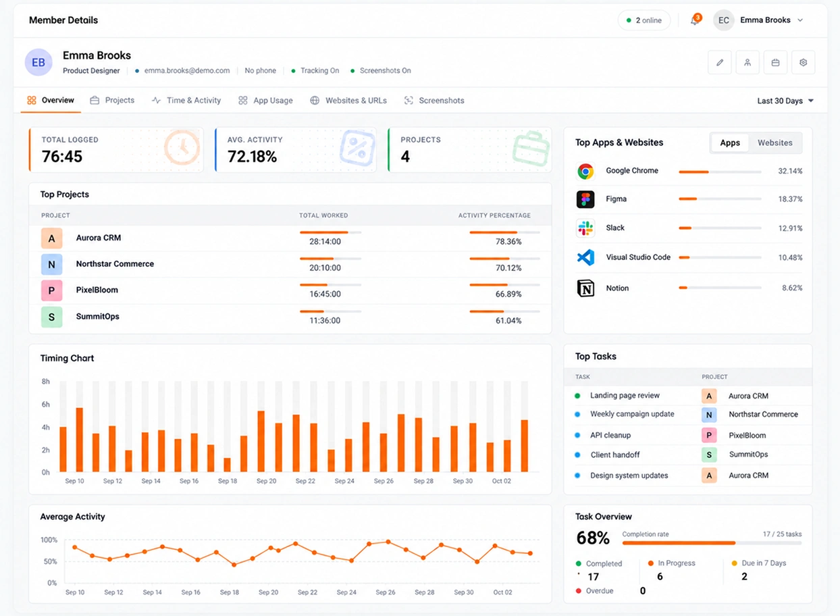Click the Sep 20 bar in Timing Chart
The width and height of the screenshot is (840, 616).
point(261,441)
